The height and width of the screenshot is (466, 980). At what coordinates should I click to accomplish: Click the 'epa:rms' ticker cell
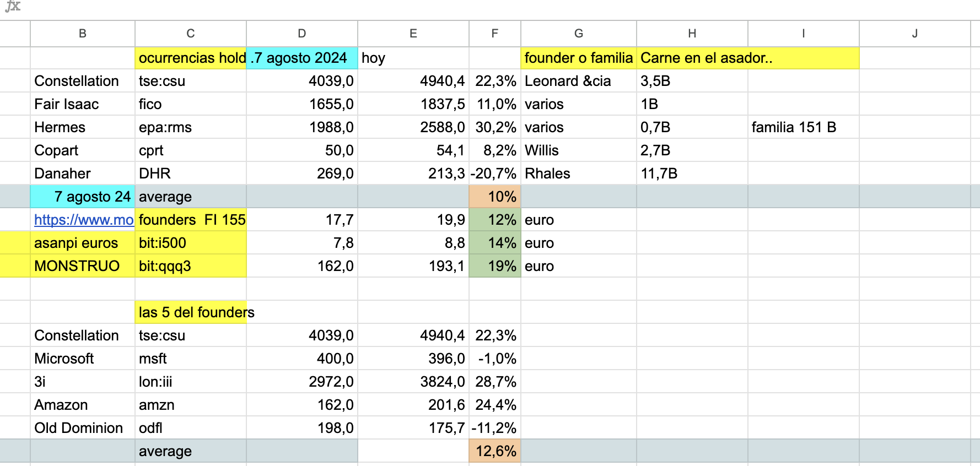[191, 127]
